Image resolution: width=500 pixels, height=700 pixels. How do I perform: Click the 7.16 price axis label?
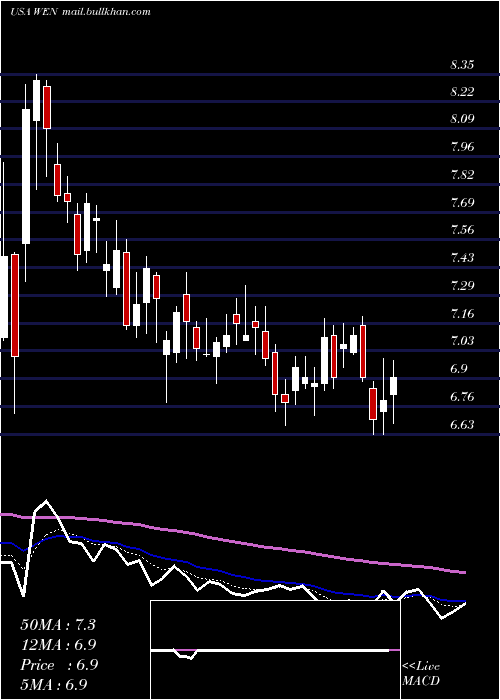[x=462, y=314]
